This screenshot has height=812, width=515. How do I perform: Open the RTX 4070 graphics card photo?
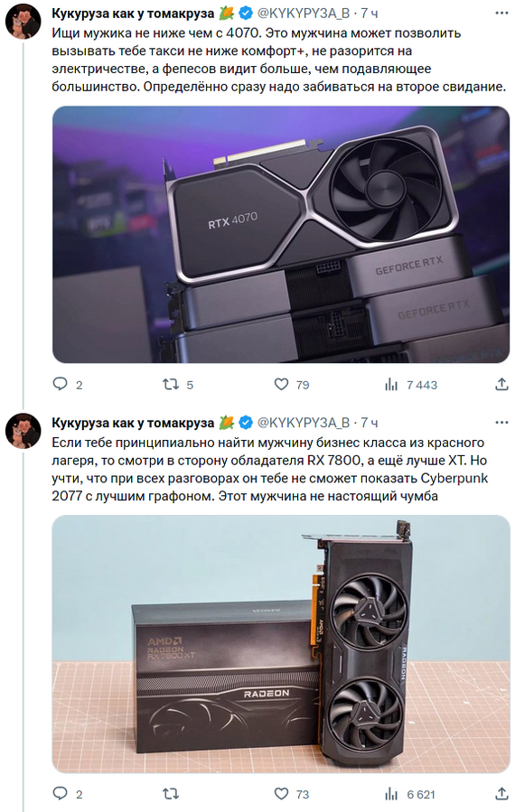click(x=281, y=235)
